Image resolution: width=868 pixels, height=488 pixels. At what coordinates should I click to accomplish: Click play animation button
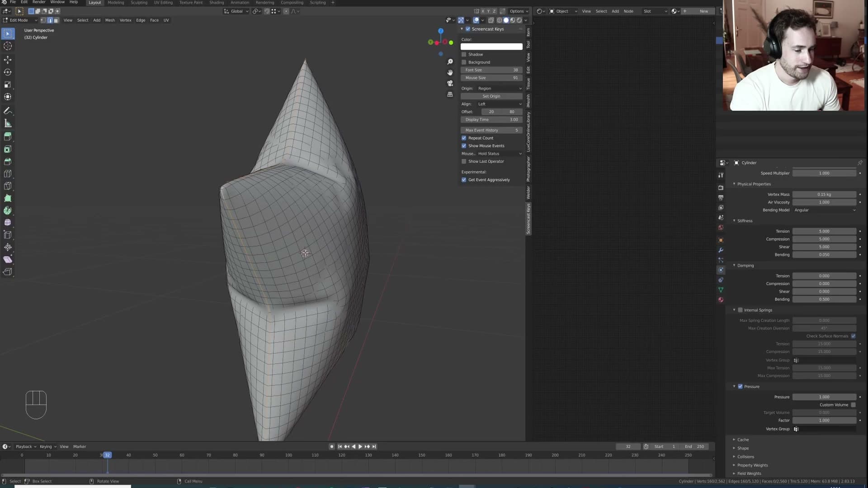[360, 446]
